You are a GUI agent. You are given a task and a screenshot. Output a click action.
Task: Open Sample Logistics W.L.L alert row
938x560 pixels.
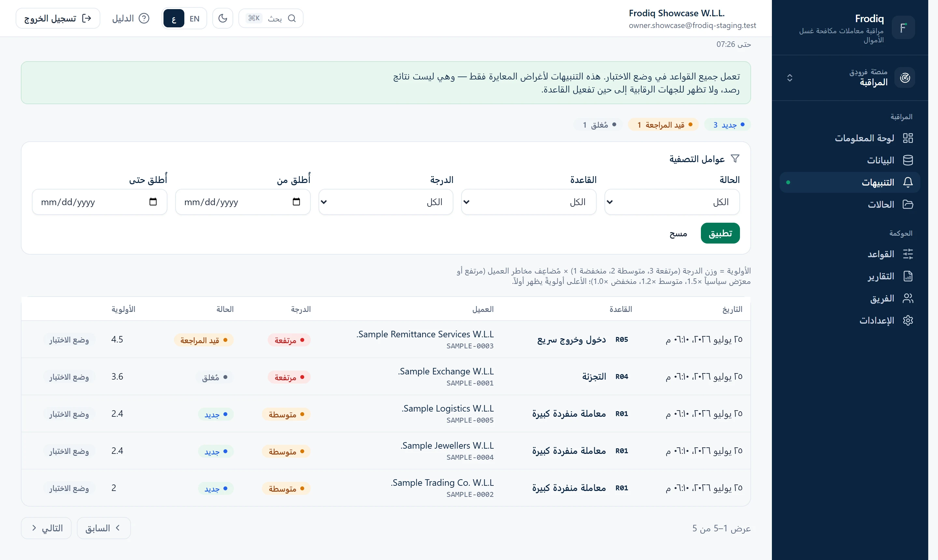[x=386, y=414]
